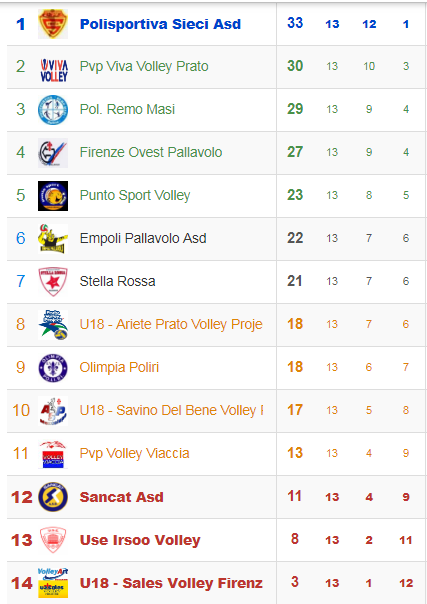
Task: Open the Polisportiva Sieci Asd team link
Action: tap(160, 24)
